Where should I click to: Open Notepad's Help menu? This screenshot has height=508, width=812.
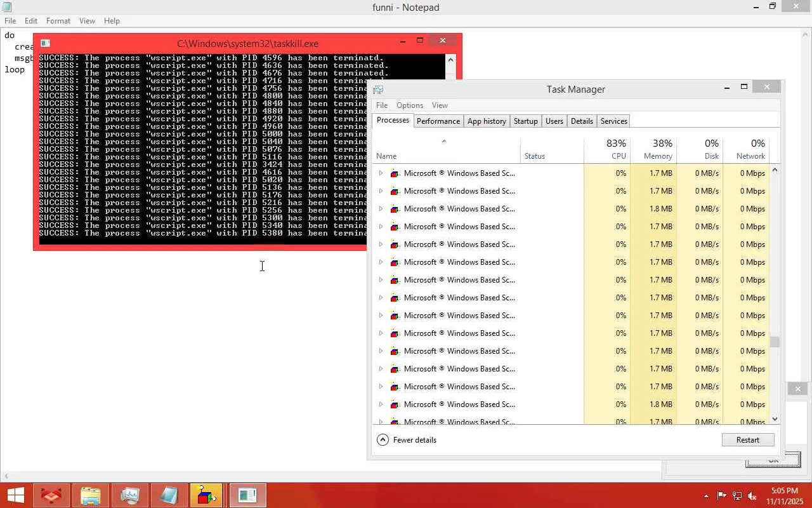coord(112,21)
